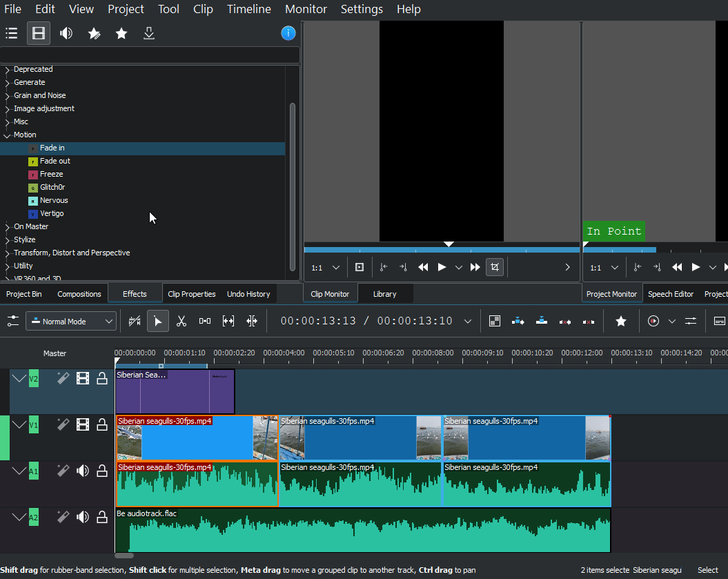
Task: Click the blue info icon in effects panel
Action: point(288,33)
